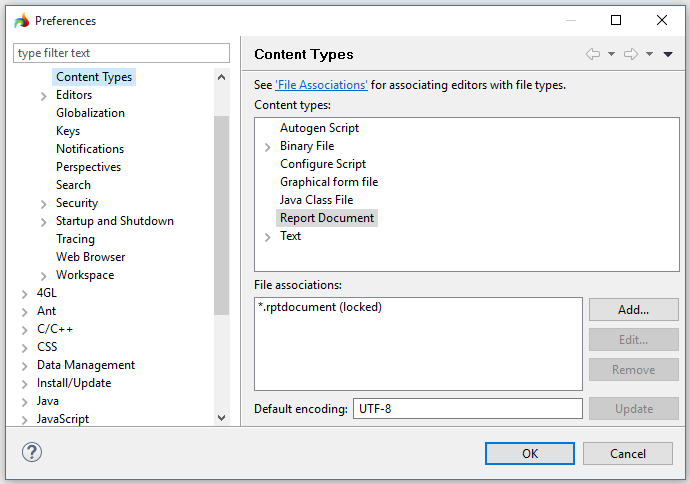This screenshot has width=690, height=484.
Task: Click in the type filter text field
Action: (x=121, y=53)
